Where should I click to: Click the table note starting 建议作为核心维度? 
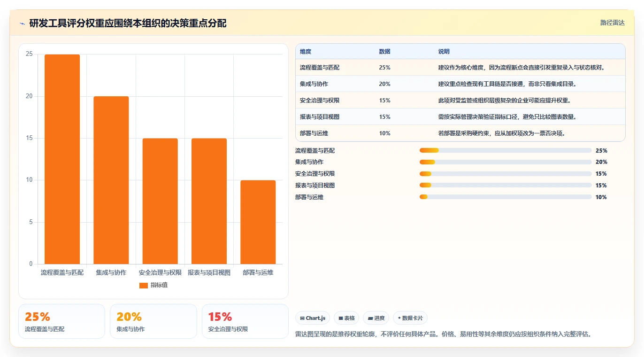(521, 68)
